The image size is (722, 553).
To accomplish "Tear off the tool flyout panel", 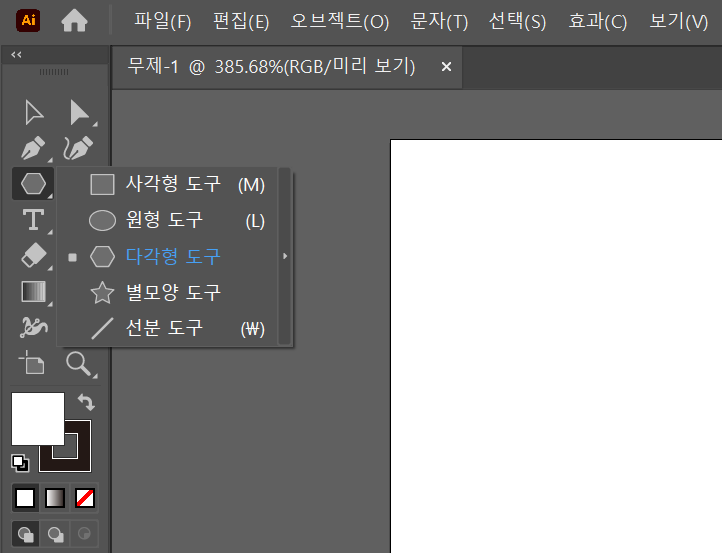I will pyautogui.click(x=285, y=256).
